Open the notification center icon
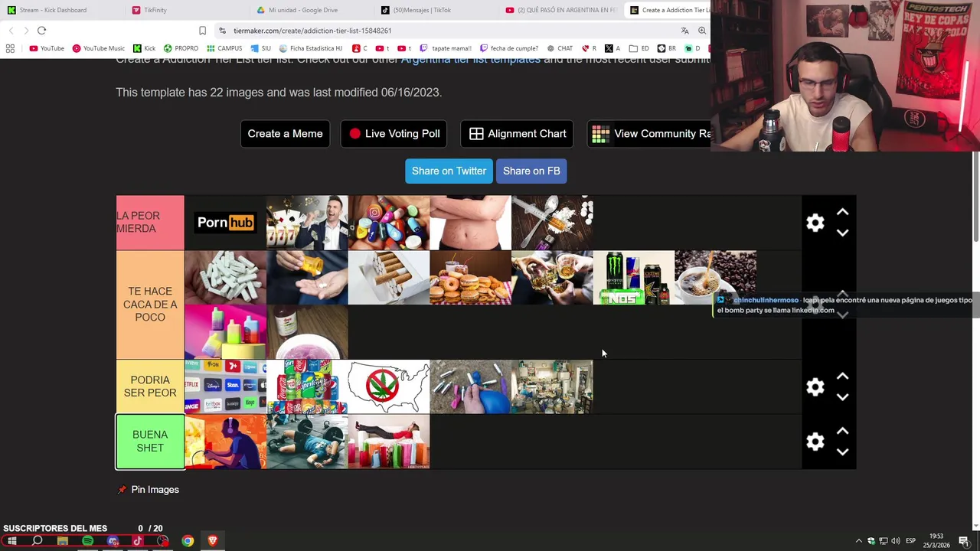 tap(964, 541)
